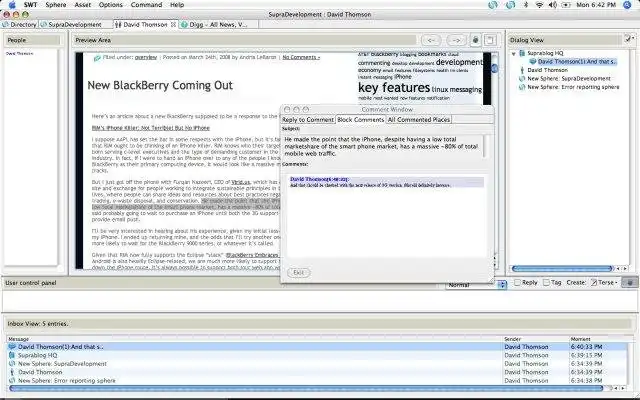The height and width of the screenshot is (400, 640).
Task: Click the user control panel message field
Action: [320, 301]
